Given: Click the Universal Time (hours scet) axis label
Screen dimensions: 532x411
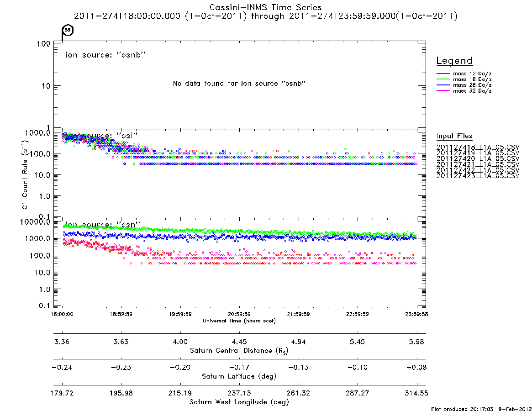Looking at the screenshot, I should point(239,321).
